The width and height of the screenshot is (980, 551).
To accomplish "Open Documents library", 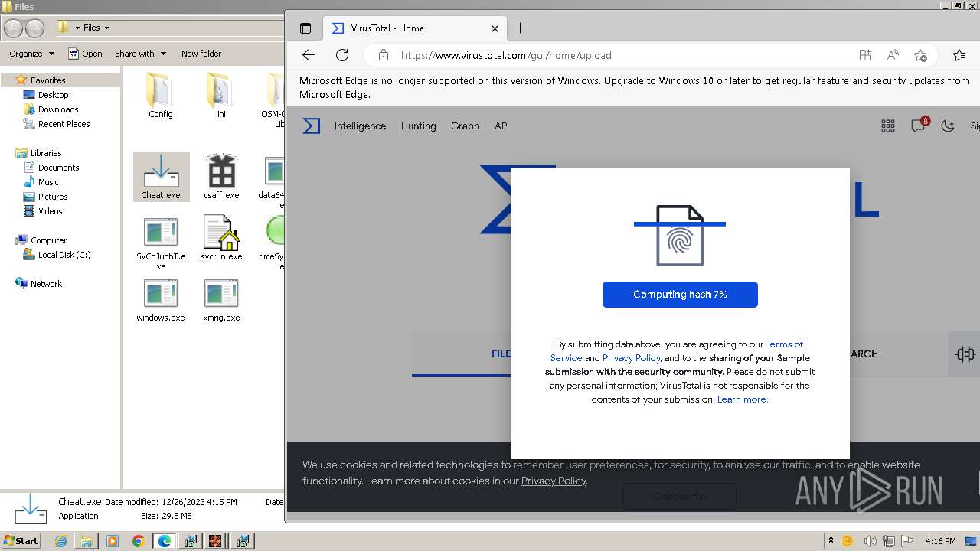I will [58, 168].
